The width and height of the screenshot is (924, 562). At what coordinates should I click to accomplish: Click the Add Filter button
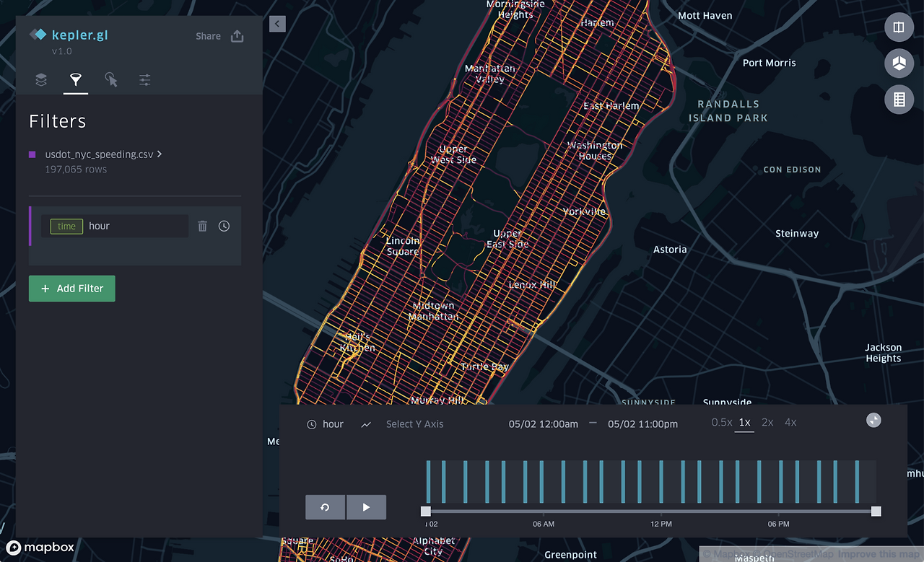click(72, 289)
